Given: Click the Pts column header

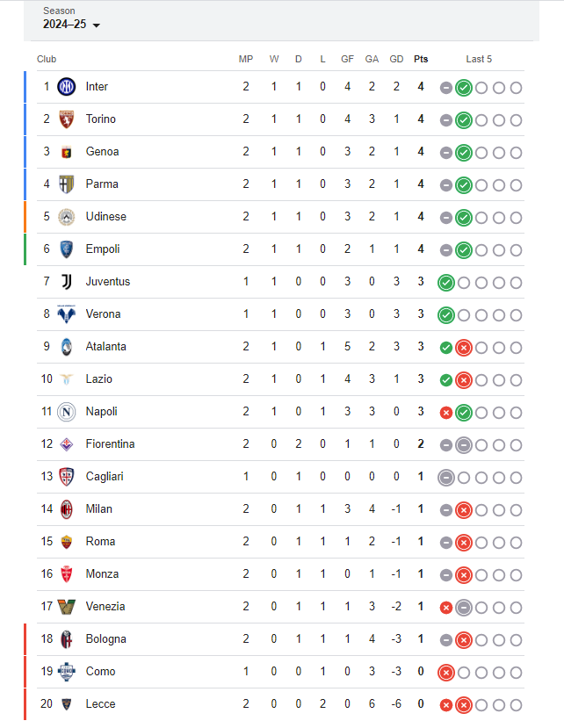Looking at the screenshot, I should [x=421, y=59].
